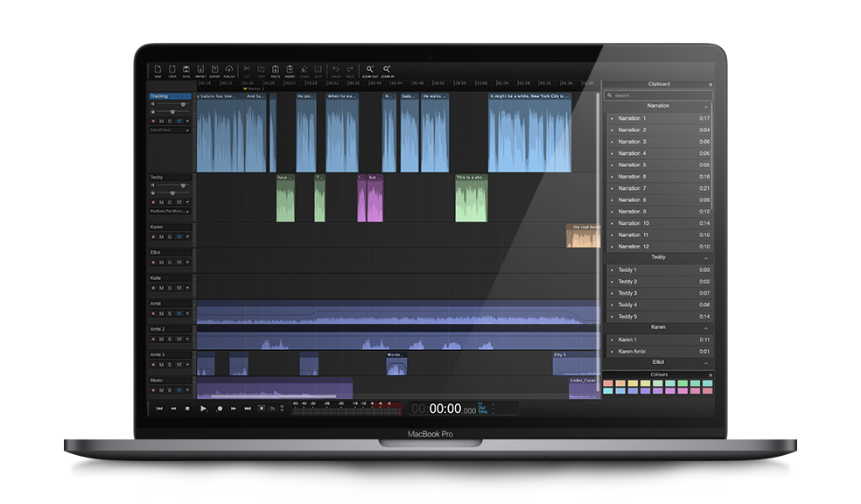Zoom in the timeline
This screenshot has height=504, width=861.
pyautogui.click(x=387, y=70)
